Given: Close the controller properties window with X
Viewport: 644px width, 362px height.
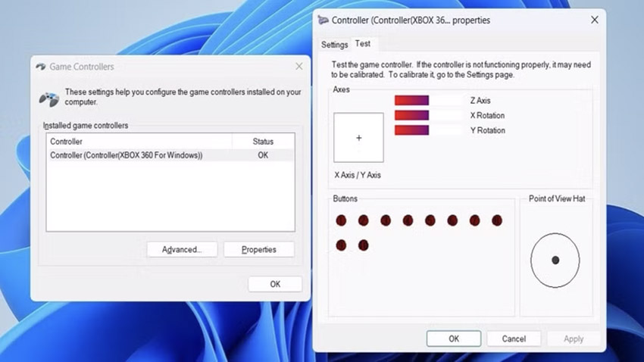Looking at the screenshot, I should (590, 20).
